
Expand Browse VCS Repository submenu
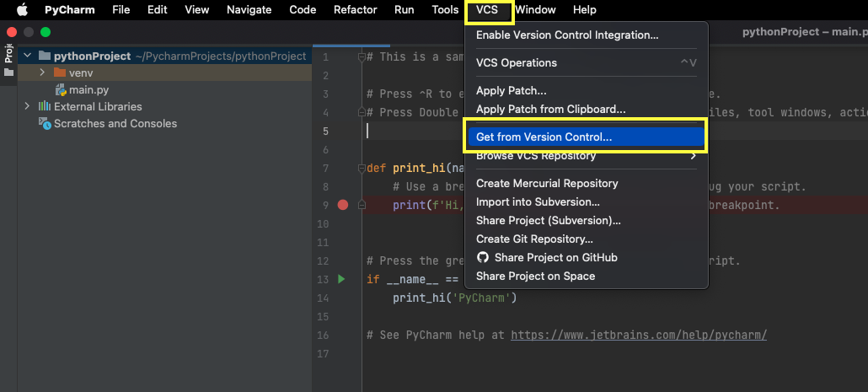[587, 156]
